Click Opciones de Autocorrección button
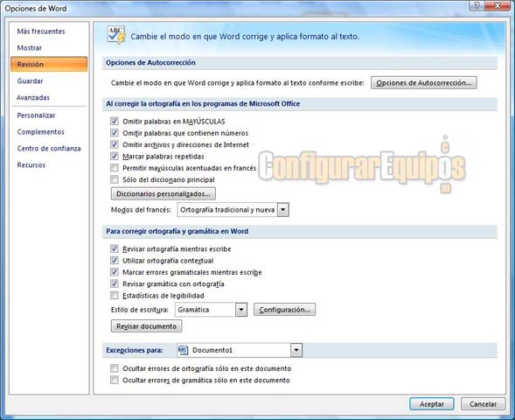The height and width of the screenshot is (420, 515). tap(424, 83)
